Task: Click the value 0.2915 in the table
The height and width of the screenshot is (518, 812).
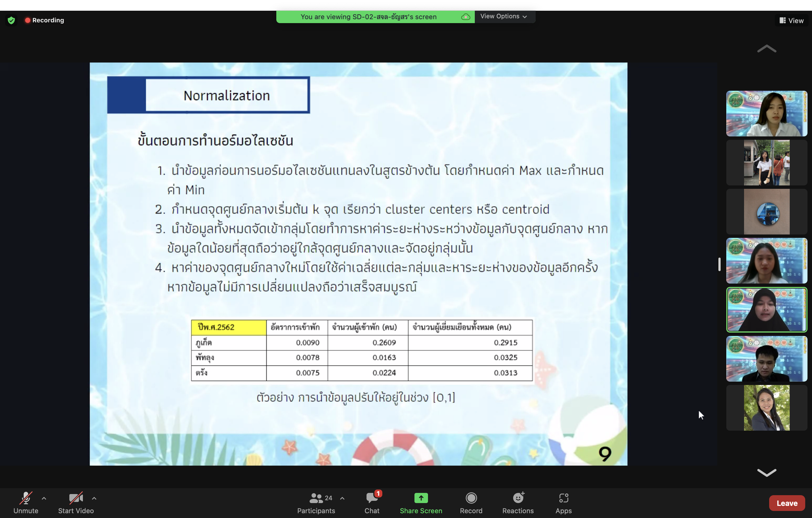Action: (x=506, y=343)
